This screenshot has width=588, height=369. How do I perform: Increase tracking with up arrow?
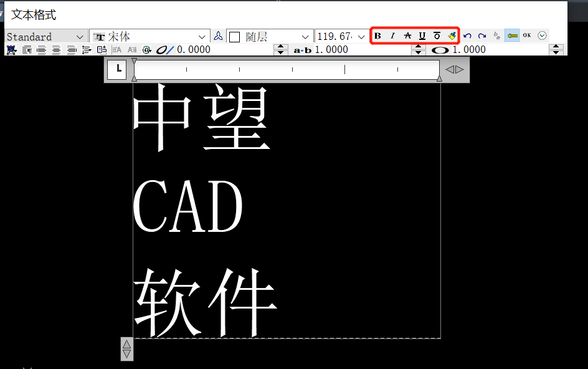(x=419, y=47)
